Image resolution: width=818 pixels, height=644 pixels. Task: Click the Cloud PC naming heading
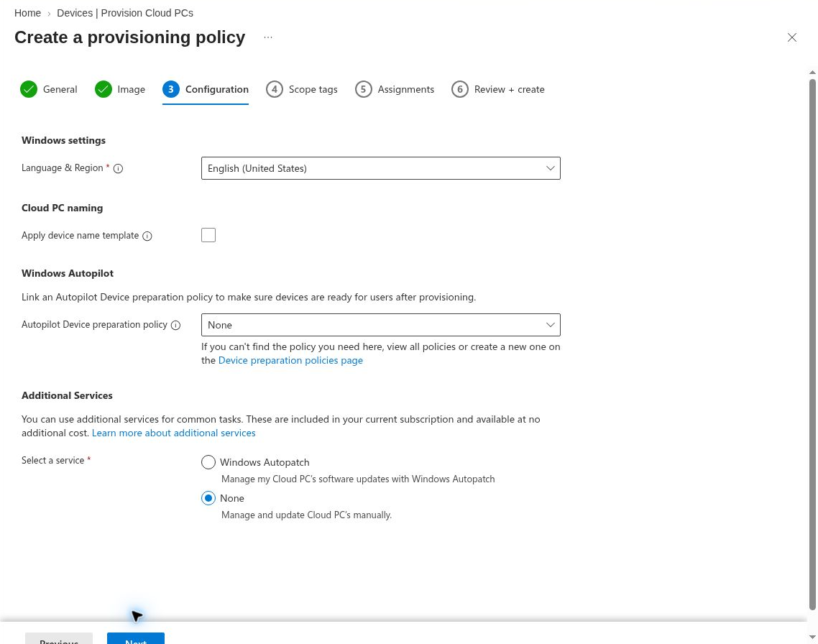(x=62, y=208)
